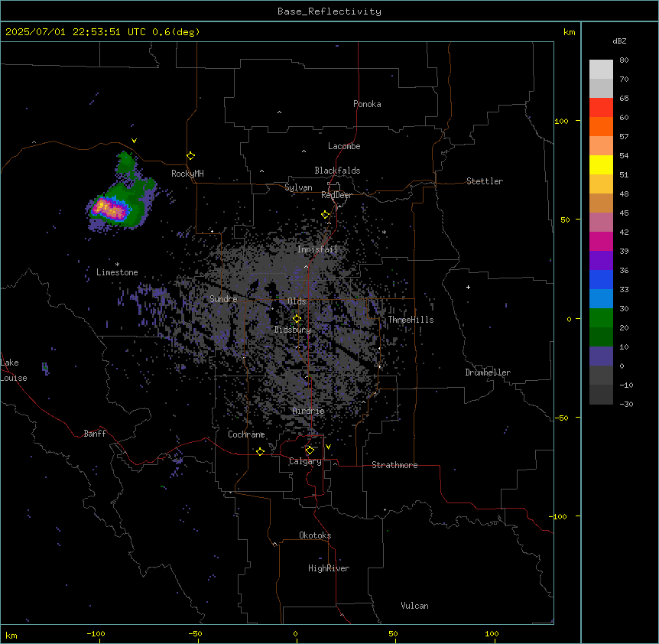The height and width of the screenshot is (644, 659).
Task: Click the Vulcan town label
Action: tap(415, 606)
